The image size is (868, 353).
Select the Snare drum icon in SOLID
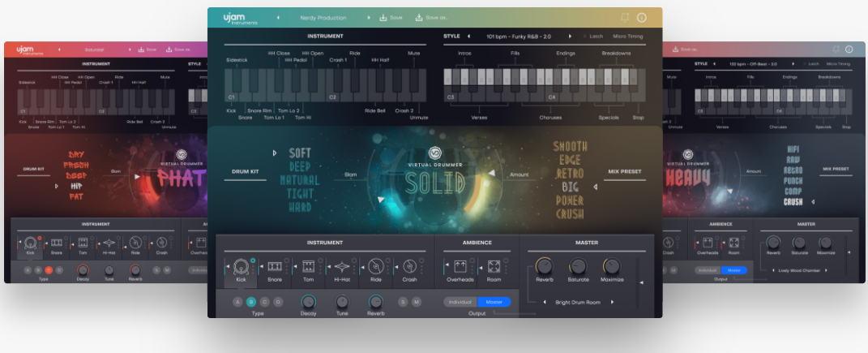[275, 266]
